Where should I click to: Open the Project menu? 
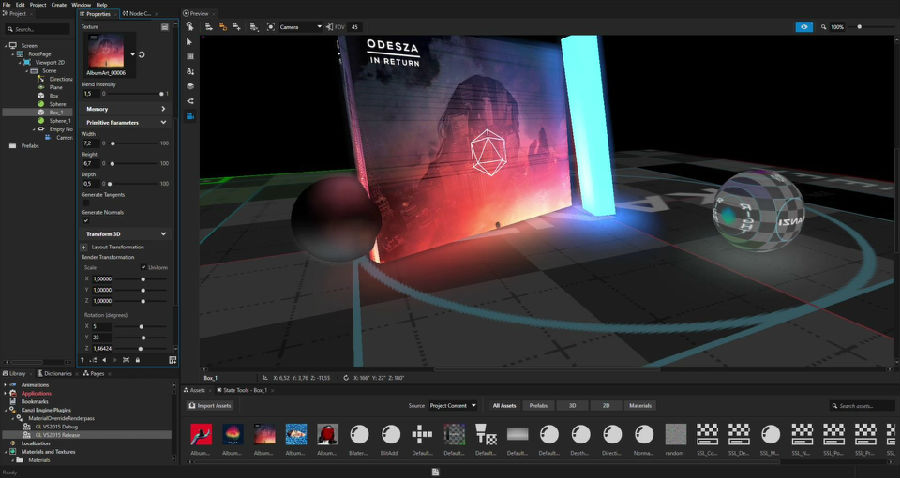pyautogui.click(x=38, y=5)
